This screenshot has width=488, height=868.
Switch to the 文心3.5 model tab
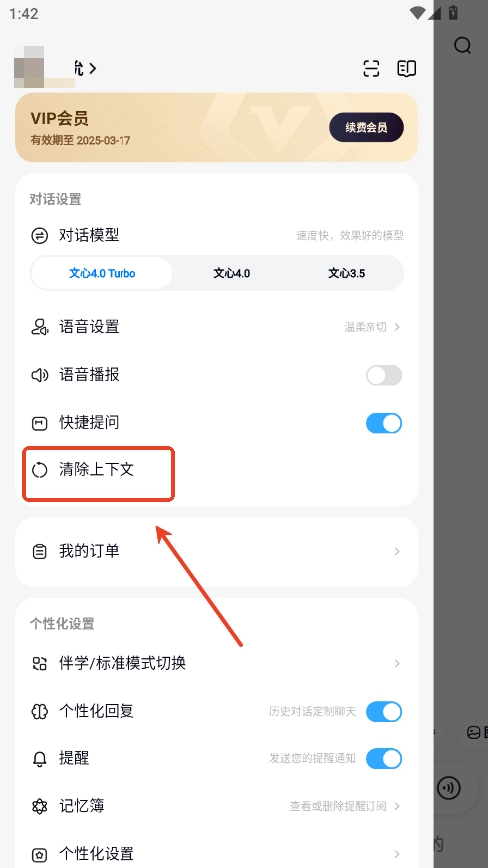coord(346,273)
